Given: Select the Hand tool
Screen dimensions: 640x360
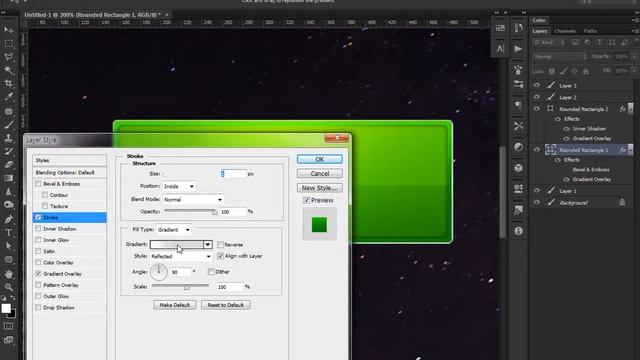Looking at the screenshot, I should click(x=9, y=274).
